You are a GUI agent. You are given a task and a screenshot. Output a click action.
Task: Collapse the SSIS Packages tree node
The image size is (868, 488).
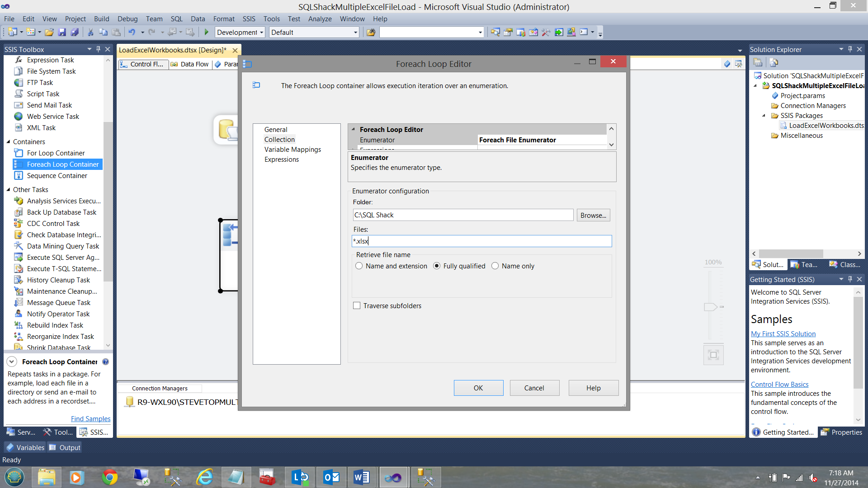(764, 116)
